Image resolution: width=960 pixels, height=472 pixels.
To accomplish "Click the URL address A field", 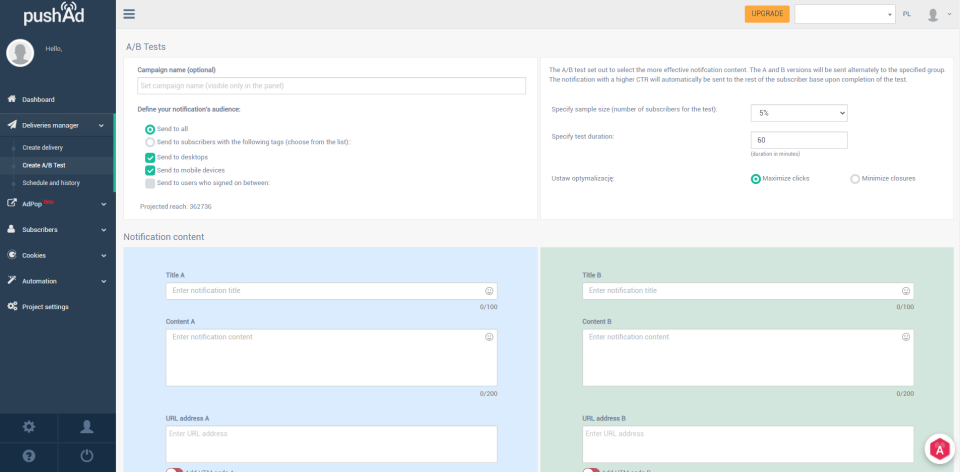I will click(331, 444).
